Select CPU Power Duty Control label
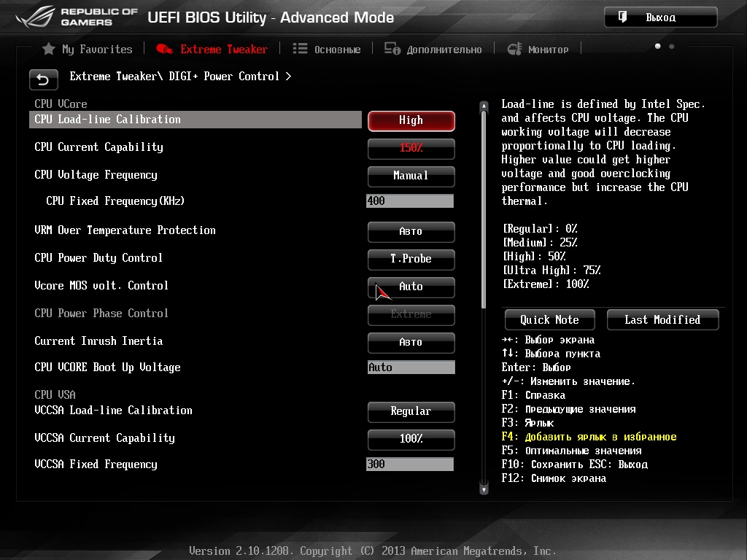This screenshot has width=747, height=560. point(98,258)
